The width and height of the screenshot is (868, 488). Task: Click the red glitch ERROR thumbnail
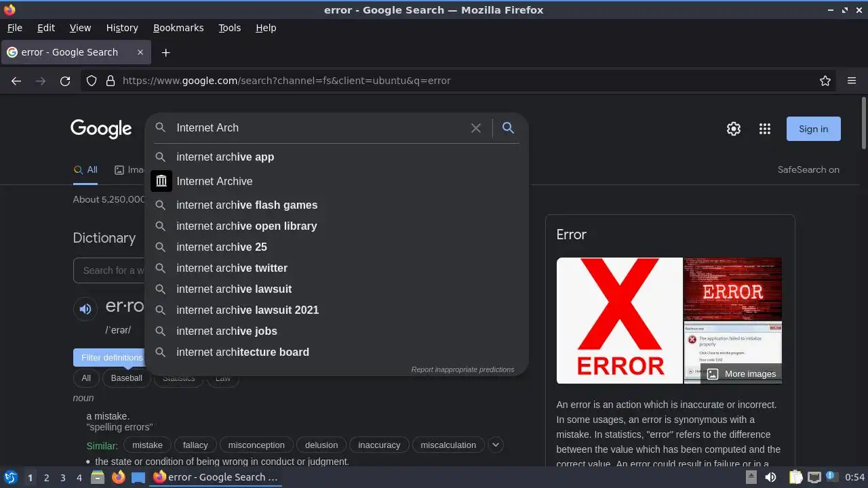(732, 289)
